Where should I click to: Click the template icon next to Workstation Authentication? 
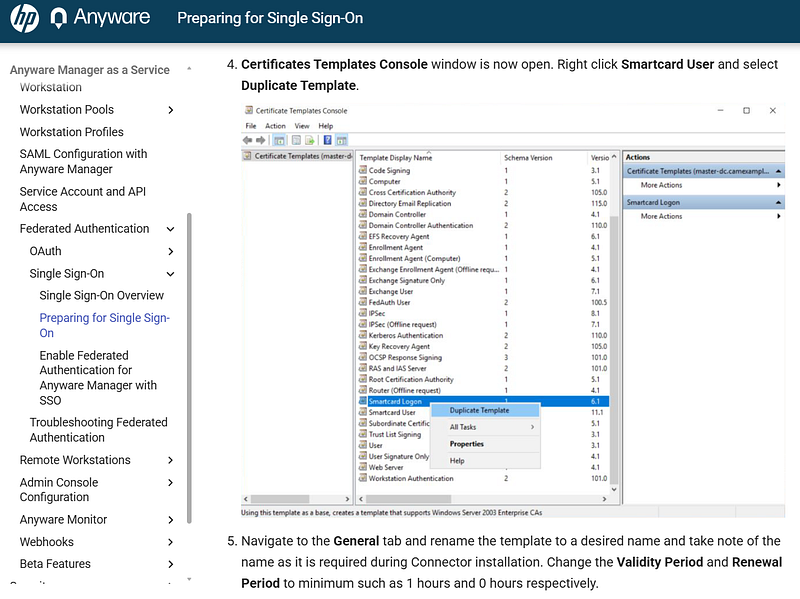click(363, 478)
